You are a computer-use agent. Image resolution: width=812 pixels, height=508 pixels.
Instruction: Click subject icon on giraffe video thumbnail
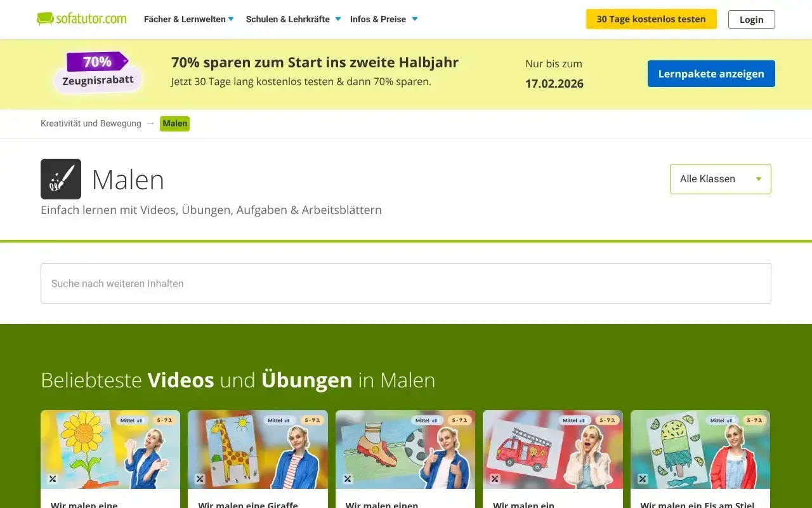(200, 479)
